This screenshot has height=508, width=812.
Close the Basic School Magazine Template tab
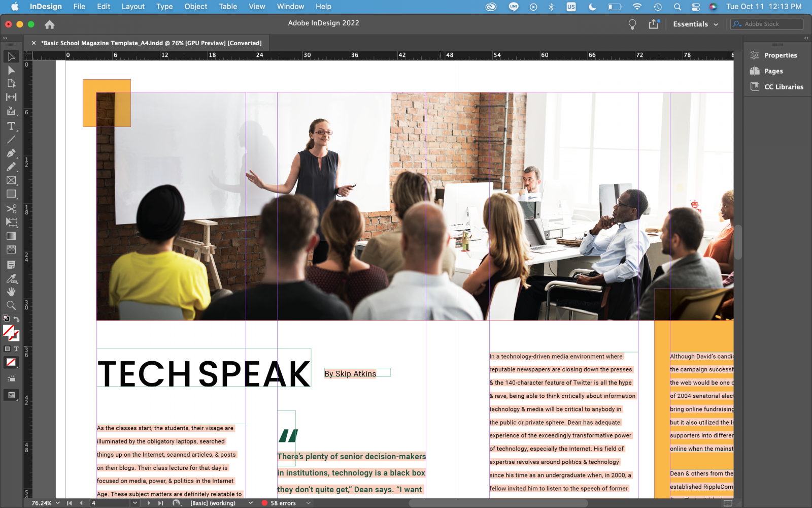click(x=33, y=43)
